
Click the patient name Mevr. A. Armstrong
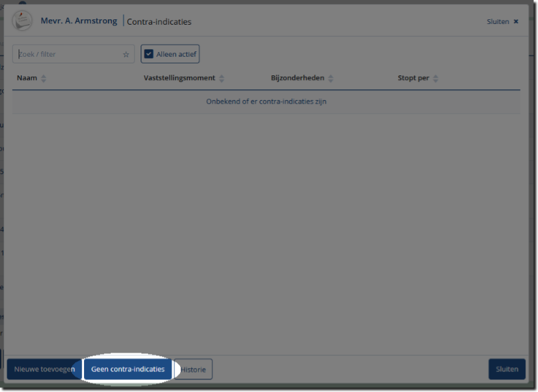pos(79,21)
